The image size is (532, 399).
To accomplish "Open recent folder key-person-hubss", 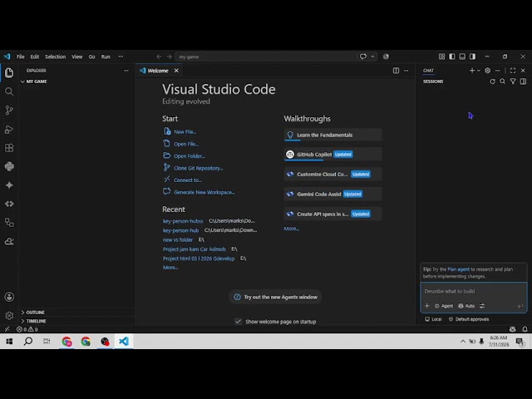I will coord(183,221).
